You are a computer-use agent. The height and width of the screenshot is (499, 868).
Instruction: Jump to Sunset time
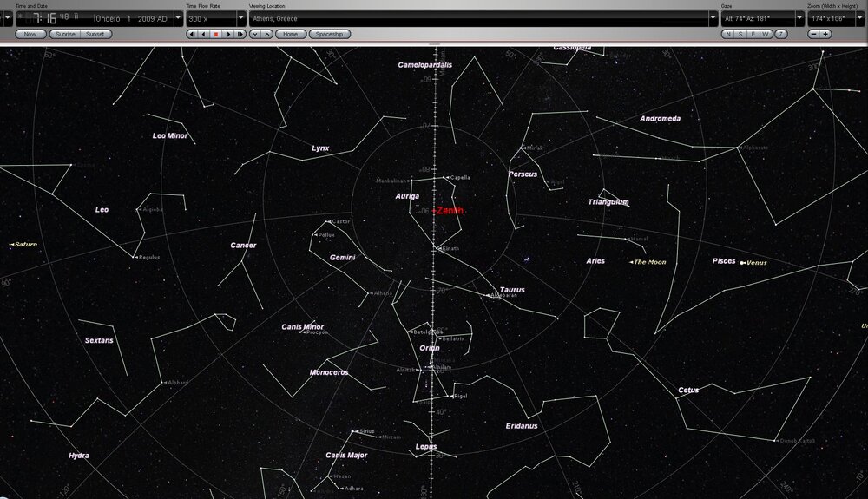coord(93,34)
